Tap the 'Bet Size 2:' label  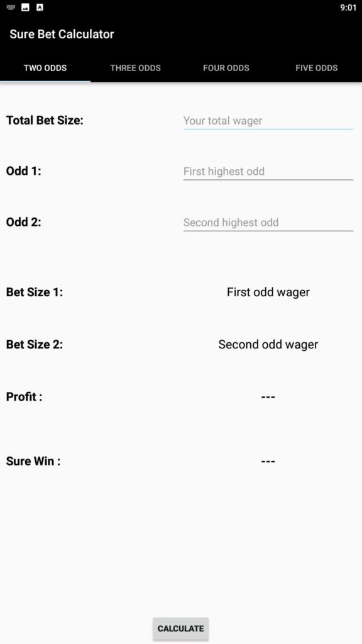pos(35,345)
